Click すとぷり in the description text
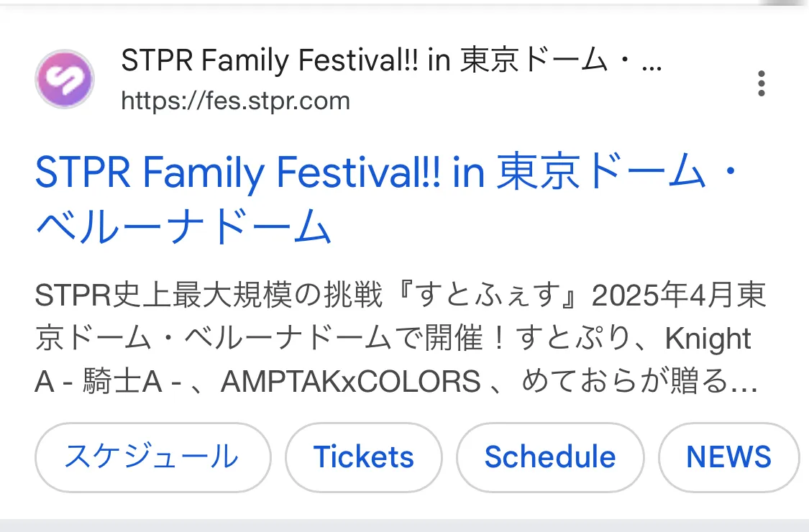The image size is (809, 532). click(x=572, y=339)
